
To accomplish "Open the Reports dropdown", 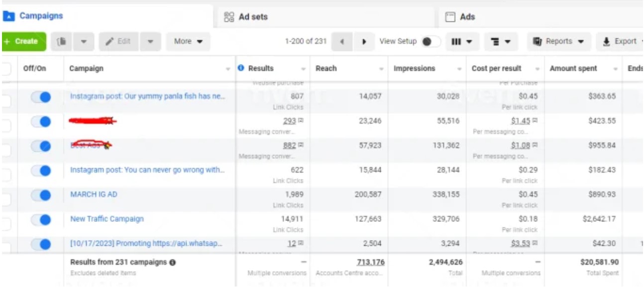I will pyautogui.click(x=559, y=42).
